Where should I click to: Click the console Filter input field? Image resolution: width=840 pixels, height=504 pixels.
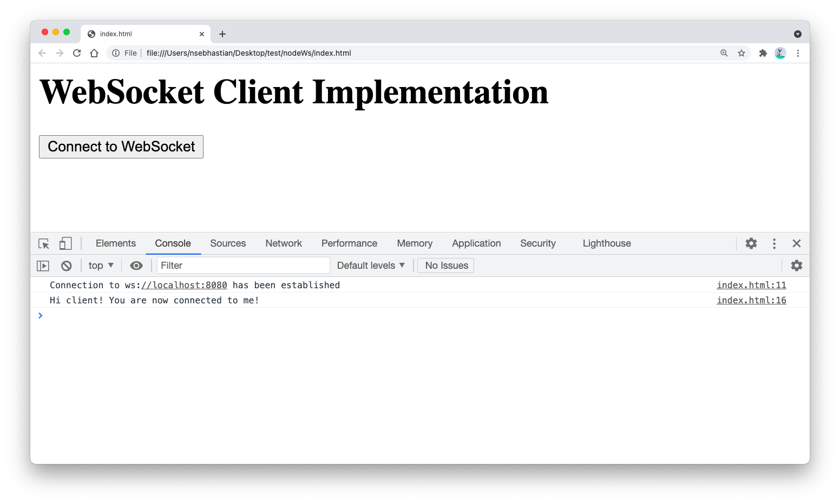click(x=243, y=266)
